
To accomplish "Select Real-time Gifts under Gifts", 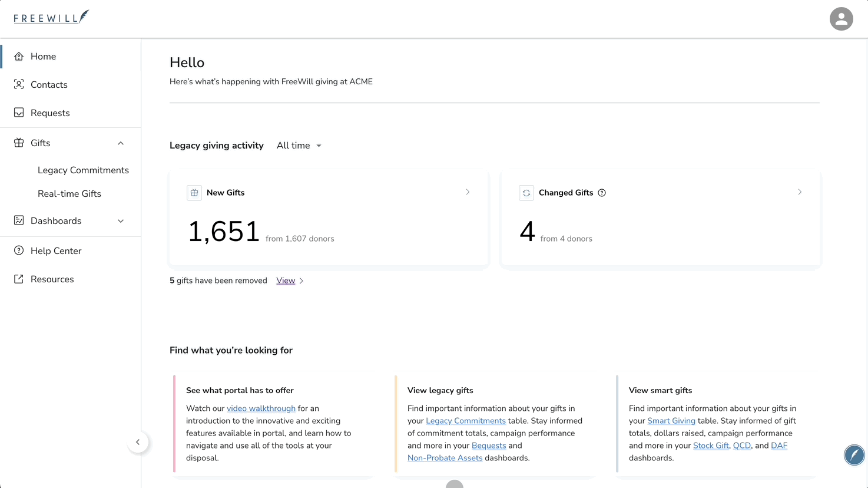I will [69, 194].
